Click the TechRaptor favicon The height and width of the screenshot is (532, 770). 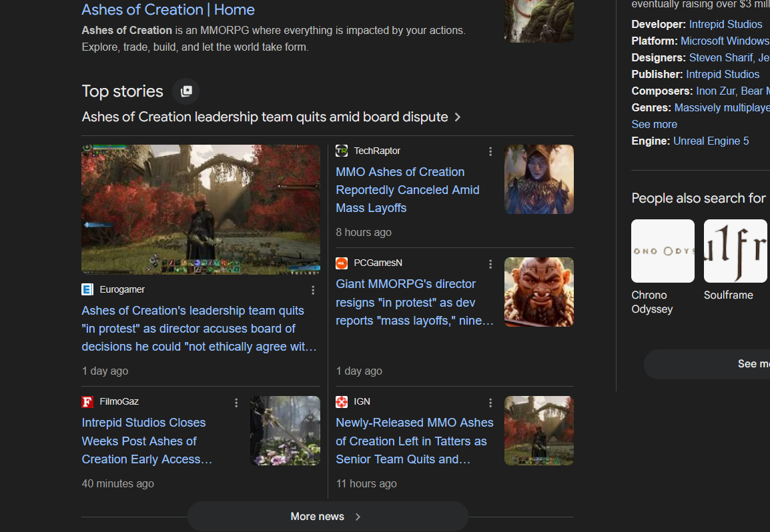(342, 151)
